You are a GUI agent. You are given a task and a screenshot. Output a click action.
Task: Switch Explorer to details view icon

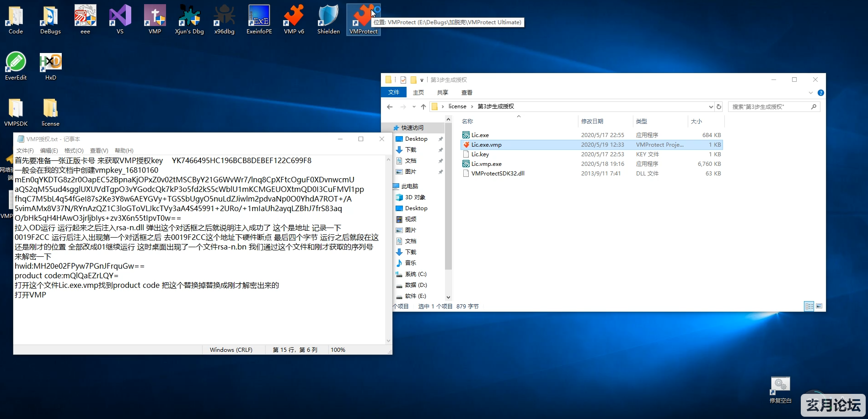(809, 306)
